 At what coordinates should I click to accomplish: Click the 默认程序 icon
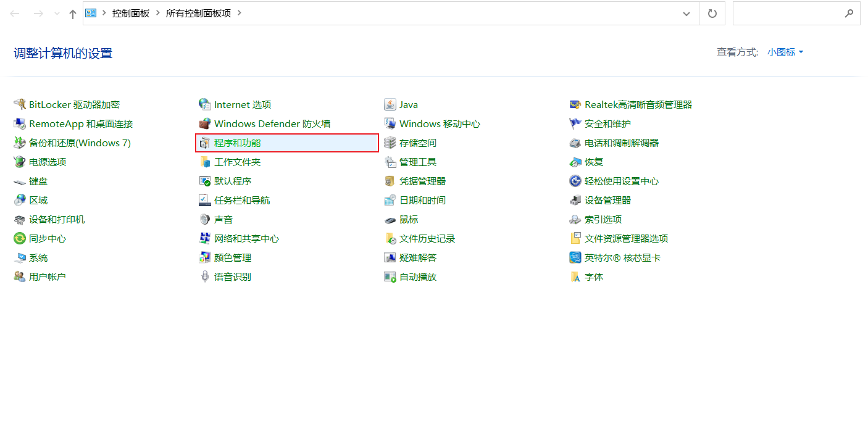(x=205, y=181)
